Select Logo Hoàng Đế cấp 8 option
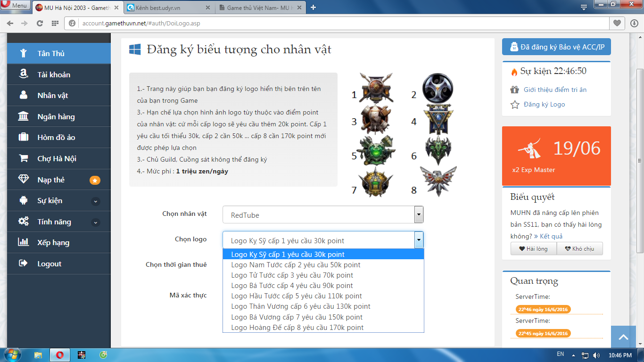Screen dimensions: 644x362 (323, 328)
